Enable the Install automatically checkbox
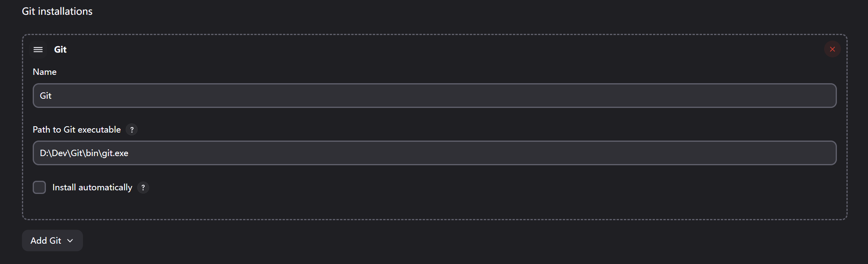 point(39,188)
